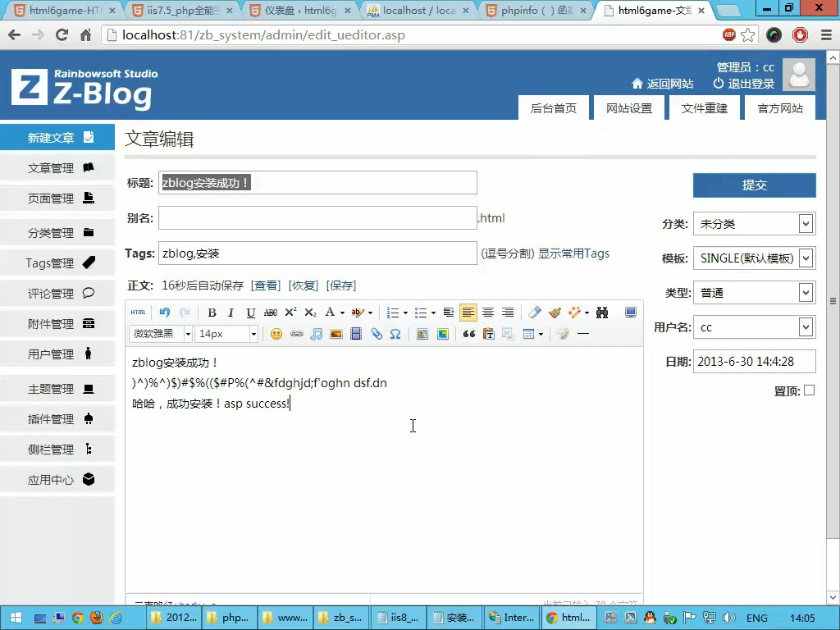Click the 提交 submit button

[x=754, y=185]
